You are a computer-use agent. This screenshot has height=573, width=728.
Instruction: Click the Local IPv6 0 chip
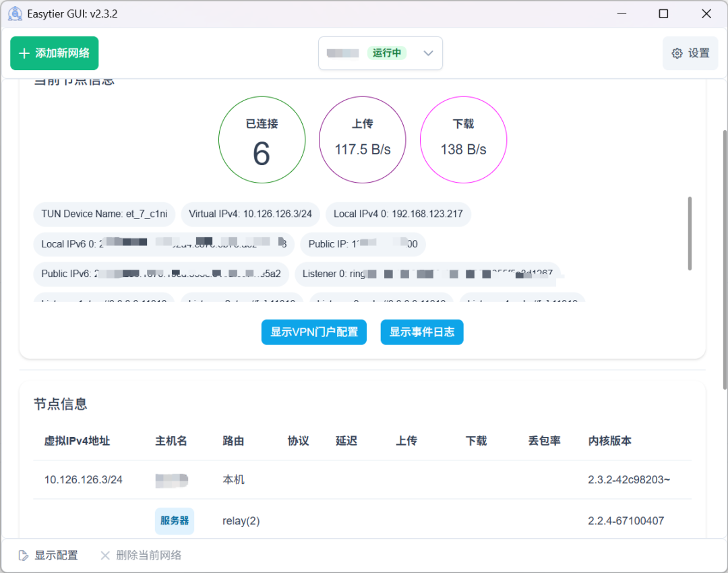click(164, 244)
